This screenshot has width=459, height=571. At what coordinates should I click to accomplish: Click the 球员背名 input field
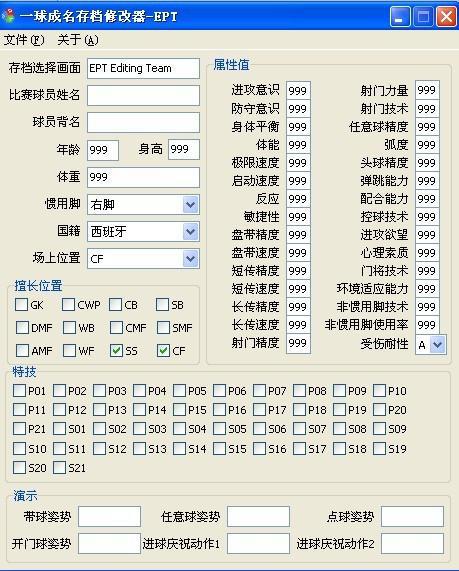point(143,122)
